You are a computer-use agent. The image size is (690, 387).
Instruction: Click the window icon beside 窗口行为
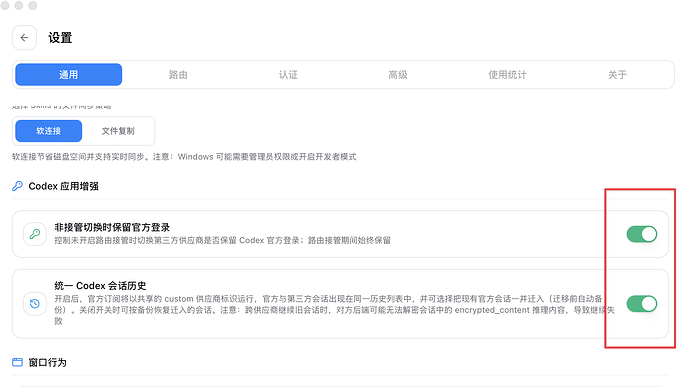(x=17, y=362)
